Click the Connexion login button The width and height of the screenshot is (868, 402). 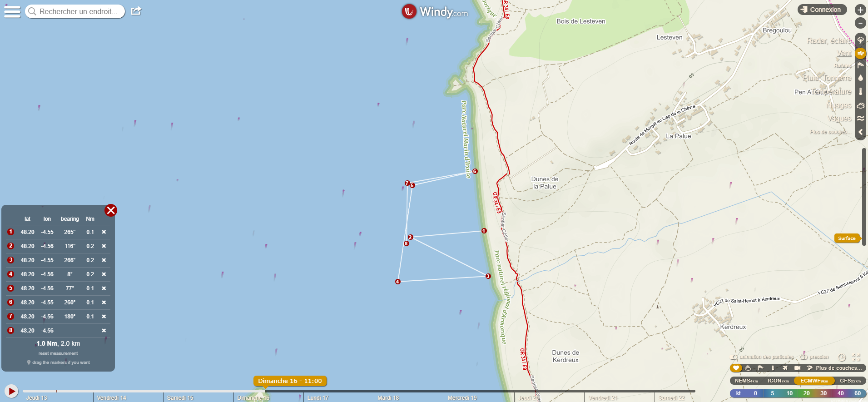(822, 10)
